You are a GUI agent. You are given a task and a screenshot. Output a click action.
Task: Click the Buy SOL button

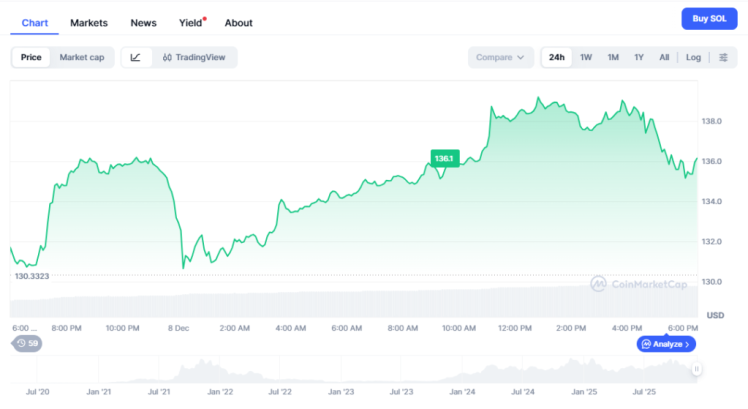click(709, 19)
